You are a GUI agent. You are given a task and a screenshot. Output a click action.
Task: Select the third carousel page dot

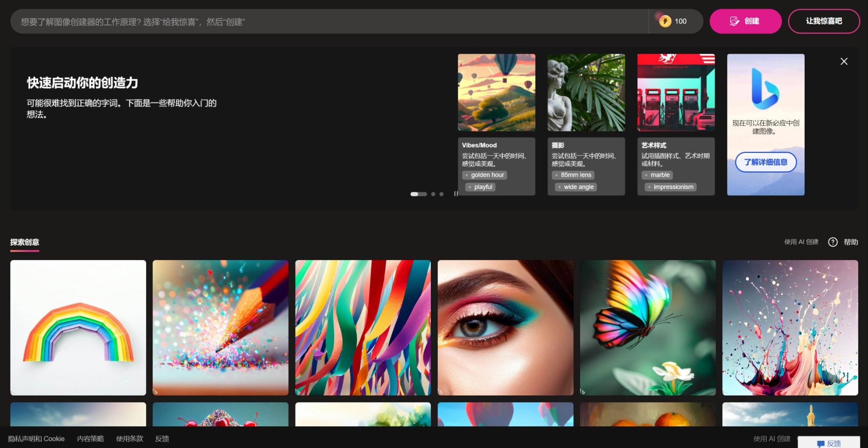(441, 194)
